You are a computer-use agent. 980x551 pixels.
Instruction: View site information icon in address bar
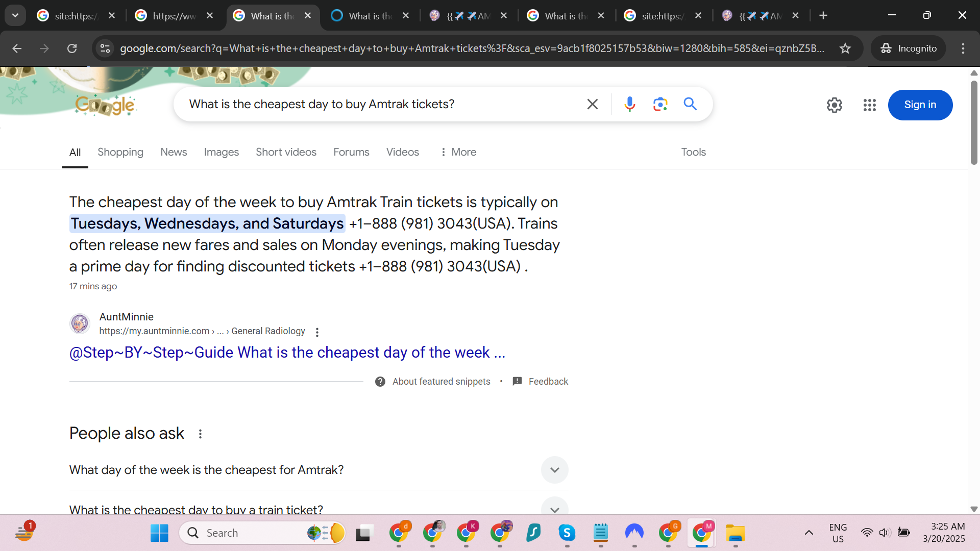point(105,48)
